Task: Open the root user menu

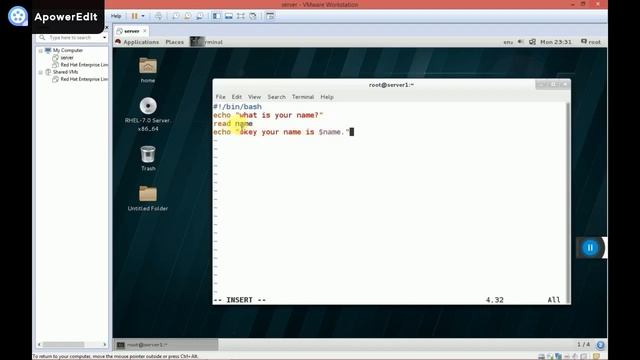Action: coord(591,42)
